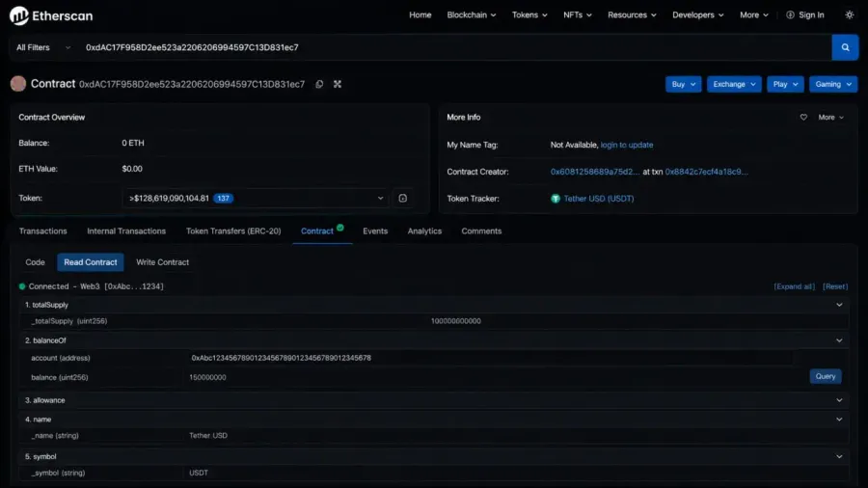This screenshot has height=488, width=868.
Task: Open the top navigation More menu
Action: pos(754,14)
